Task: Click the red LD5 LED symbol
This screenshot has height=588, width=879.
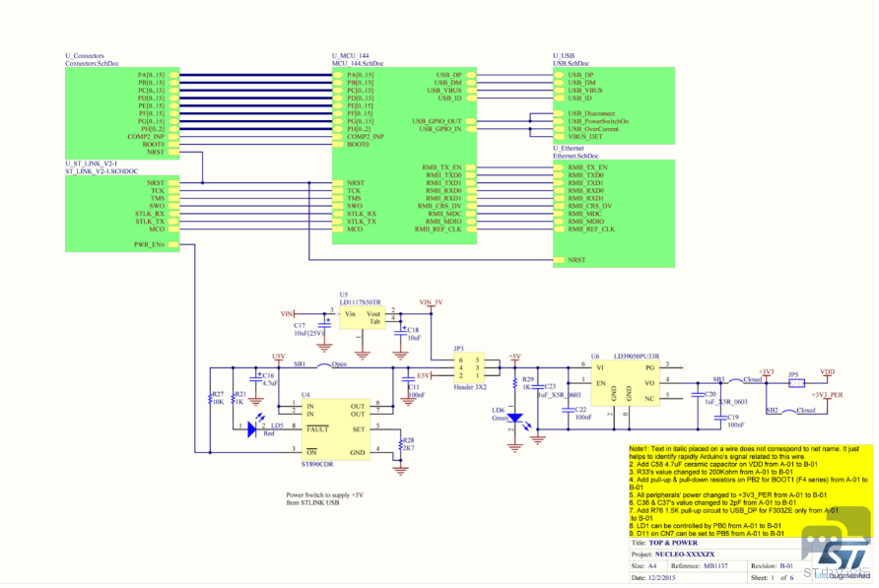Action: point(255,428)
